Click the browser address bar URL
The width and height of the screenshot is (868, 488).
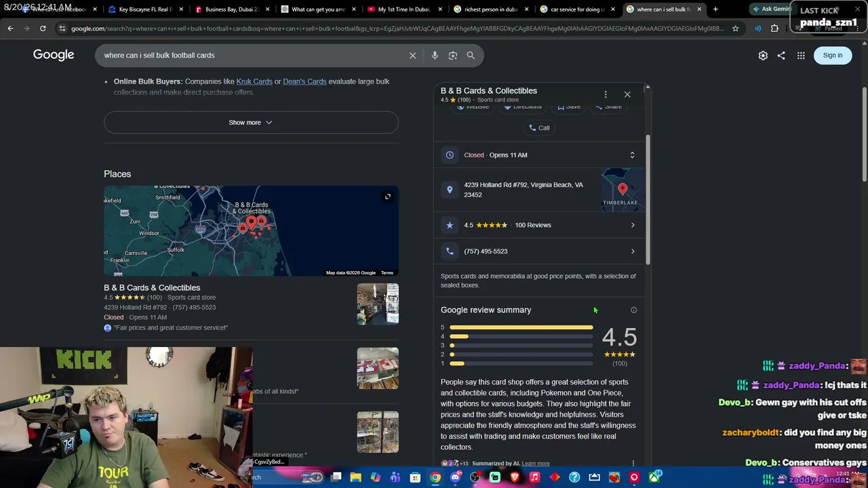(397, 28)
